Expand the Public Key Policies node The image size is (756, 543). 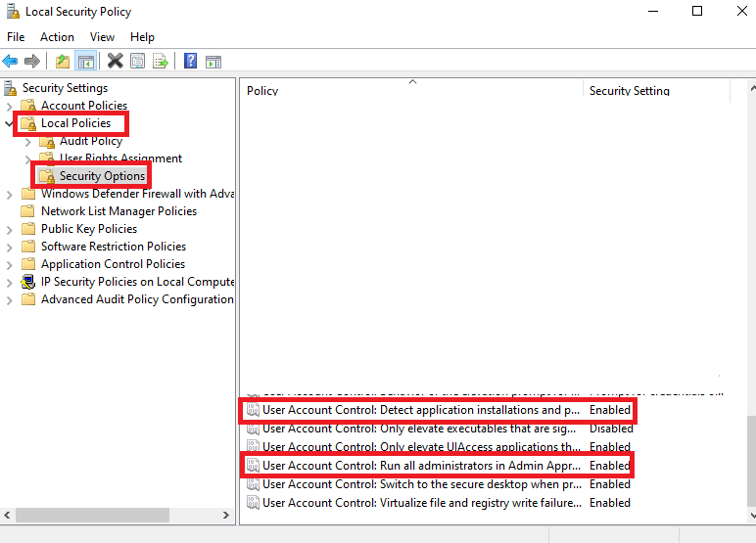pyautogui.click(x=9, y=230)
